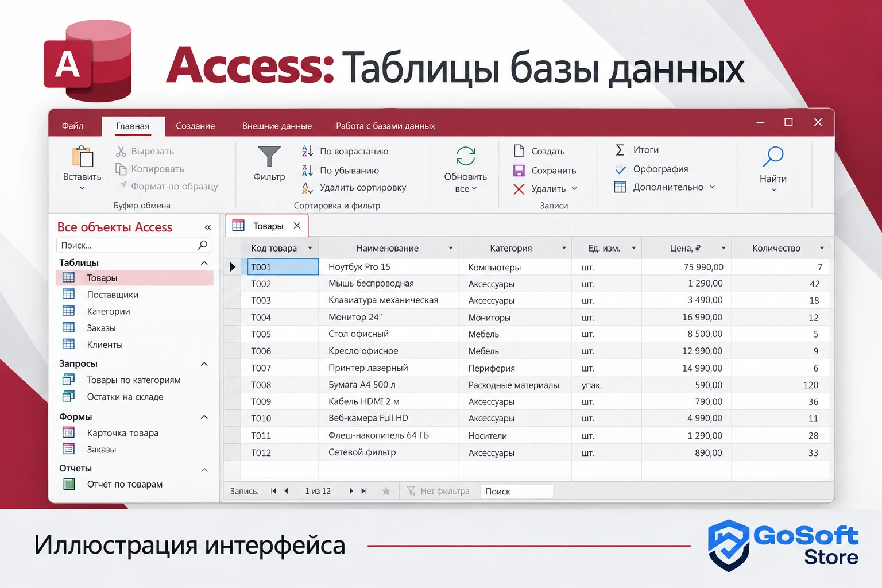The height and width of the screenshot is (588, 882).
Task: Click the Refresh all (Обновить все) icon
Action: 465,156
